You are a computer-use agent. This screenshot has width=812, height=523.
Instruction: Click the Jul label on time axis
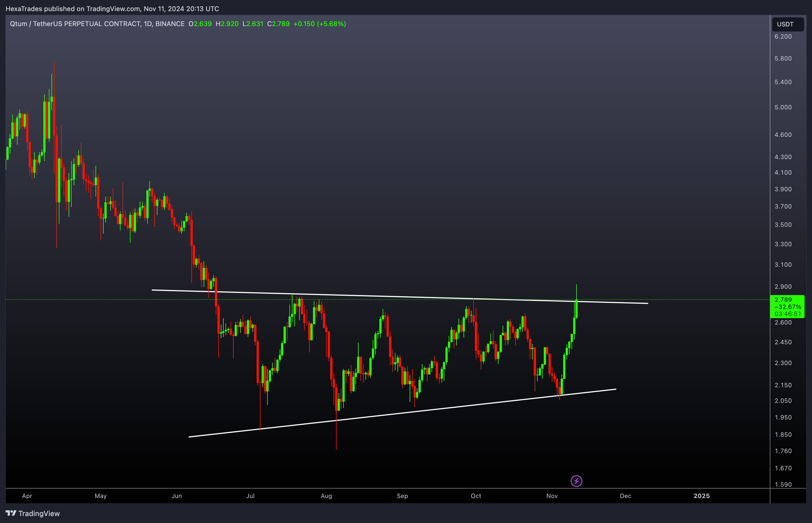(250, 496)
